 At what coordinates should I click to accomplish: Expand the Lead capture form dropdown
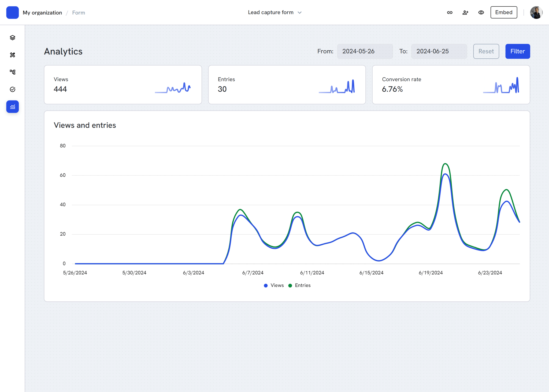pos(275,13)
